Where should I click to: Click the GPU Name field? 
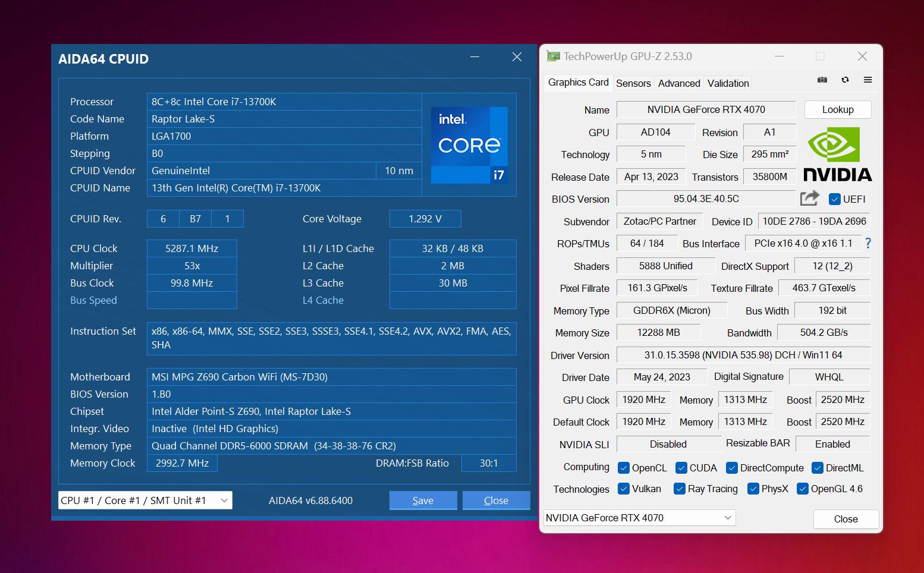(x=706, y=109)
